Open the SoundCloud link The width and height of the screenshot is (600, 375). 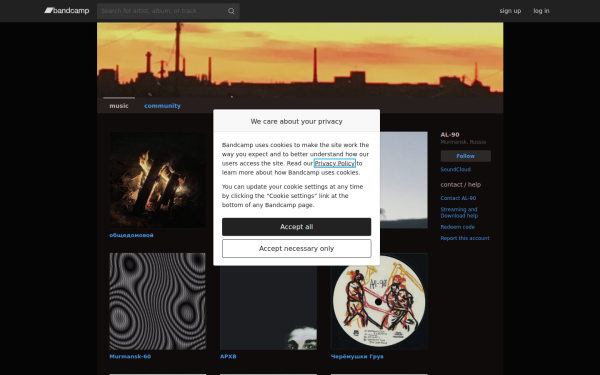(455, 169)
